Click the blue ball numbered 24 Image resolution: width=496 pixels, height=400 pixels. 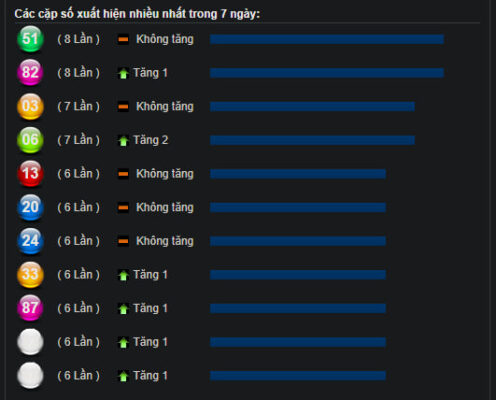30,241
